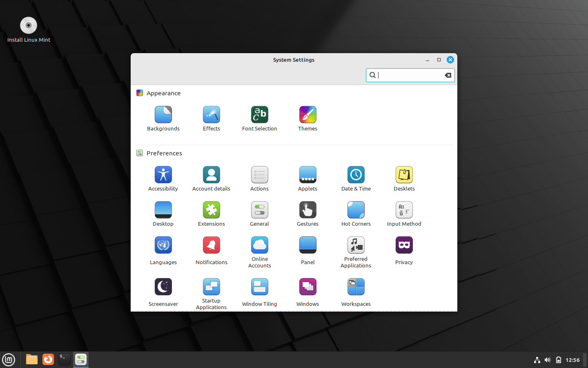Open the Desklets settings
This screenshot has width=588, height=368.
(x=404, y=178)
